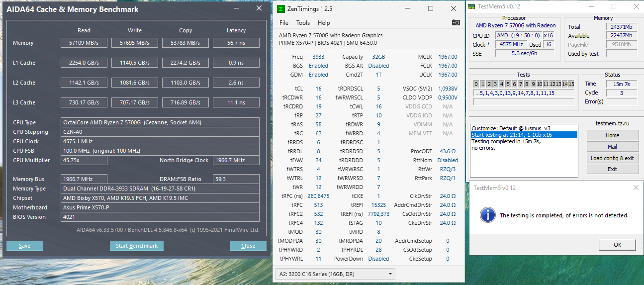Open the File menu in ZenTimings

(284, 23)
